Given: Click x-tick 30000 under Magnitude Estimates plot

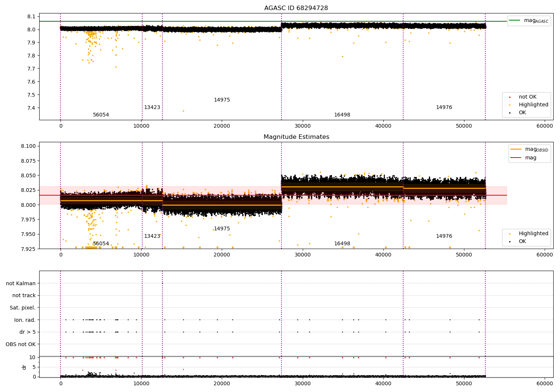Looking at the screenshot, I should (302, 255).
